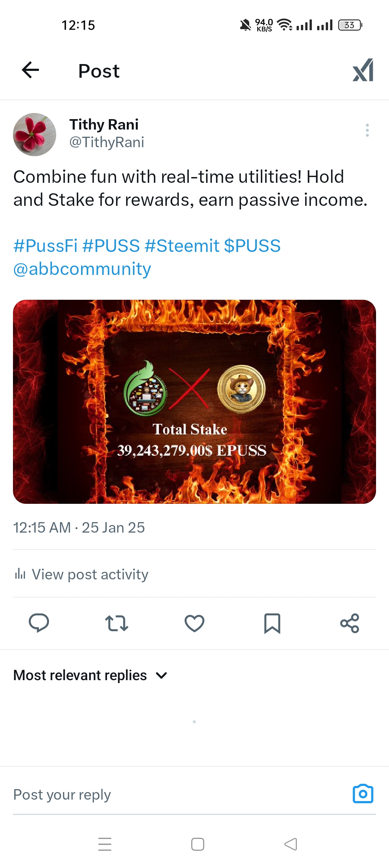Open the $PUSS cashtag
This screenshot has height=868, width=389.
click(x=252, y=246)
